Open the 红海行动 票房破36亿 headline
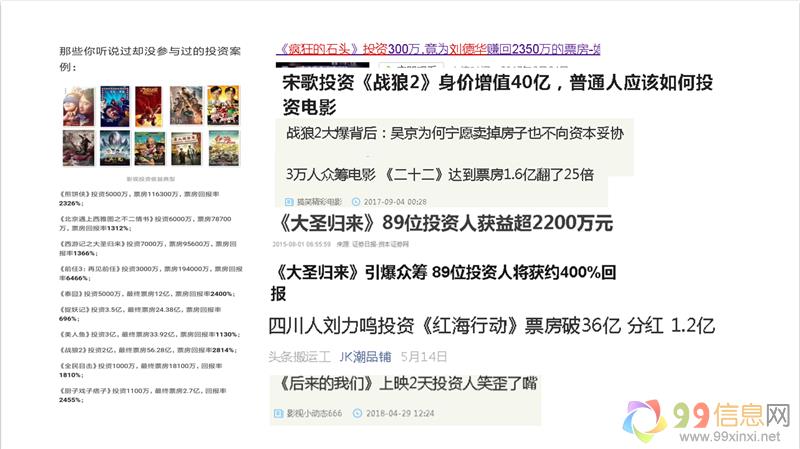Image resolution: width=800 pixels, height=449 pixels. click(x=493, y=326)
